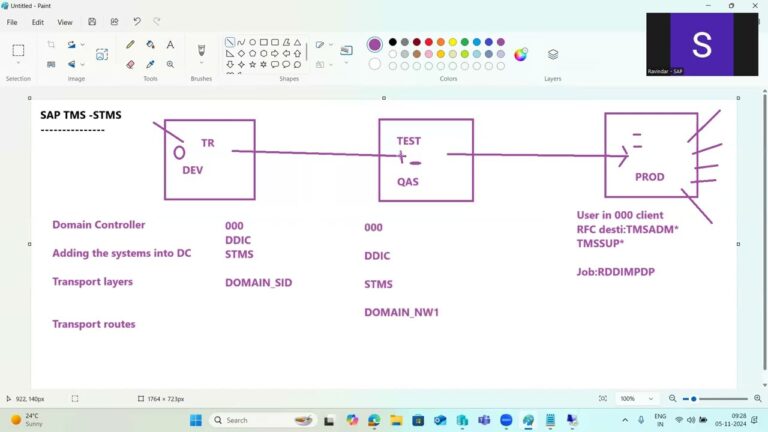Pick the yellow color swatch
The image size is (768, 432).
pyautogui.click(x=453, y=42)
